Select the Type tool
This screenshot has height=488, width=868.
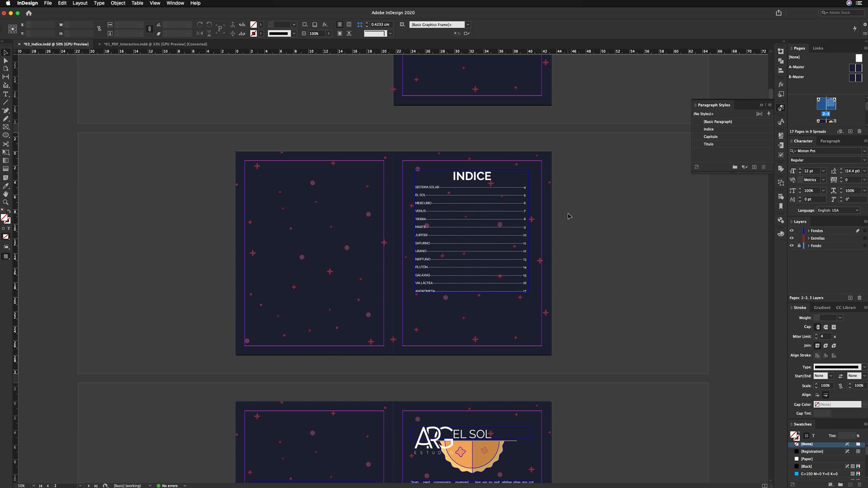[6, 94]
